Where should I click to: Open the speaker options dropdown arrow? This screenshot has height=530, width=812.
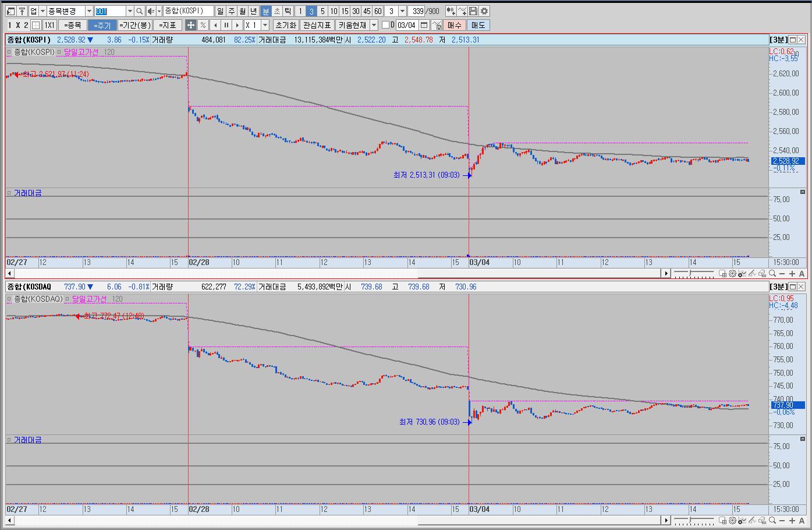coord(159,11)
